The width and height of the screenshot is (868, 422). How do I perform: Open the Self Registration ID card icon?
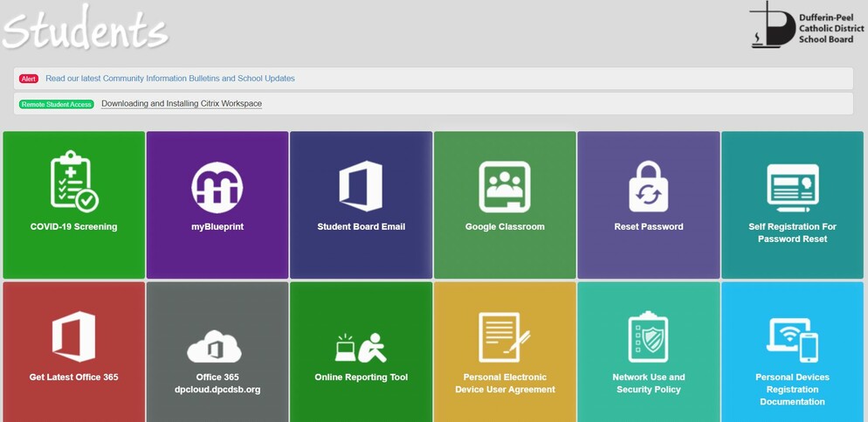click(x=792, y=188)
